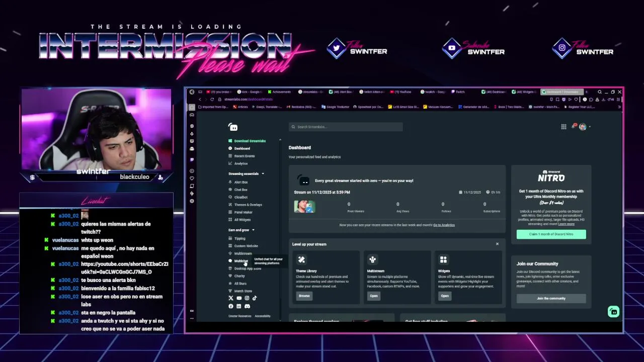Viewport: 644px width, 362px height.
Task: Select Analytics in the sidebar
Action: pos(238,163)
